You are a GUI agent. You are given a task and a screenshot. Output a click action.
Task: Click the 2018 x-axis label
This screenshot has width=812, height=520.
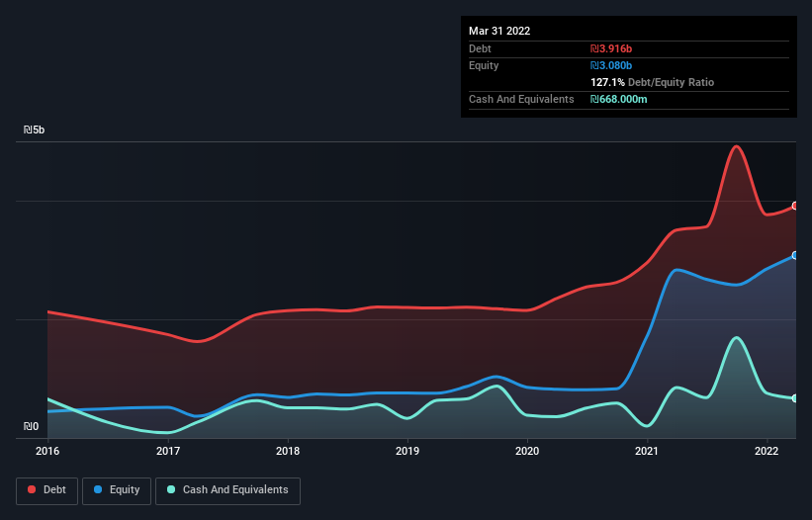[288, 451]
